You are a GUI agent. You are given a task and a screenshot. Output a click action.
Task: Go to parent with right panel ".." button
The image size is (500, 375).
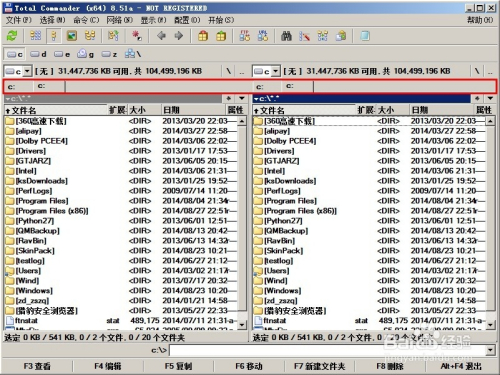(490, 71)
